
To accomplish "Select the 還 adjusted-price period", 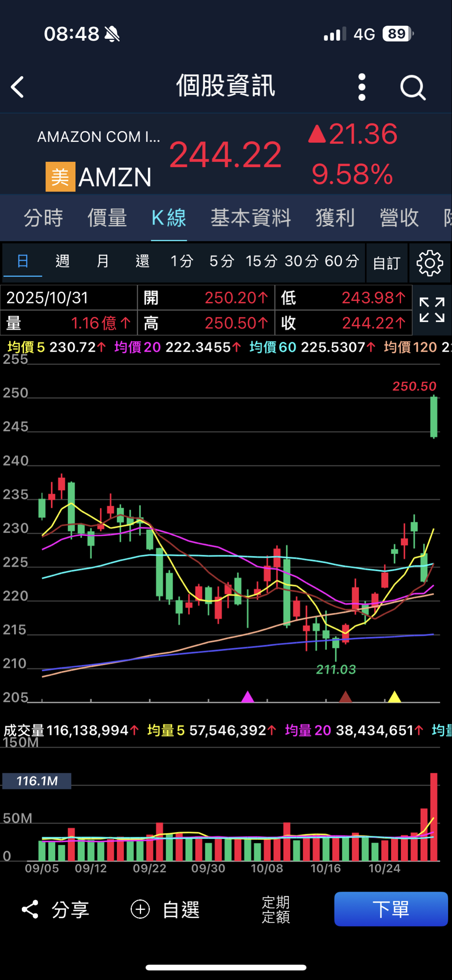I will click(142, 261).
